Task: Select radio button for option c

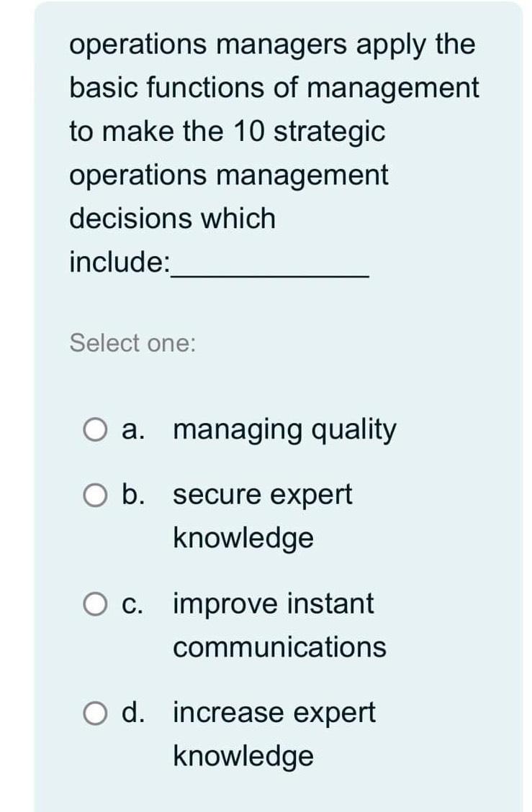Action: (94, 604)
